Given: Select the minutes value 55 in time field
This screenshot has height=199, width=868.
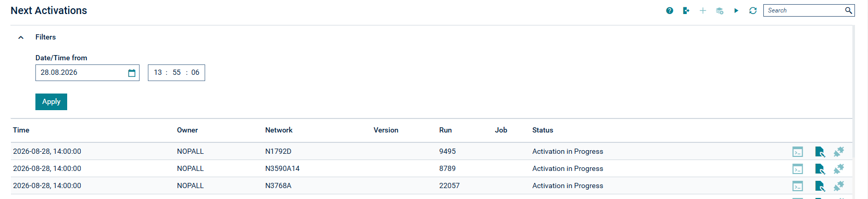Looking at the screenshot, I should 177,73.
